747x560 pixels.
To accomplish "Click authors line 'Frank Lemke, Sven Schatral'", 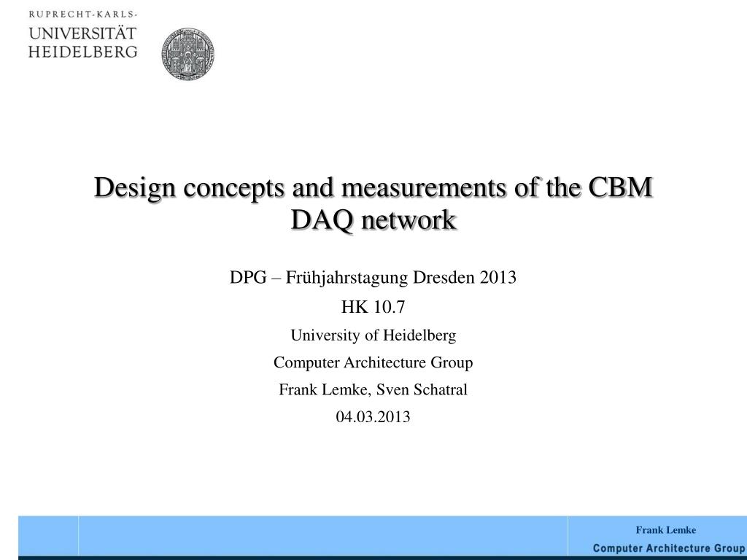I will 373,389.
